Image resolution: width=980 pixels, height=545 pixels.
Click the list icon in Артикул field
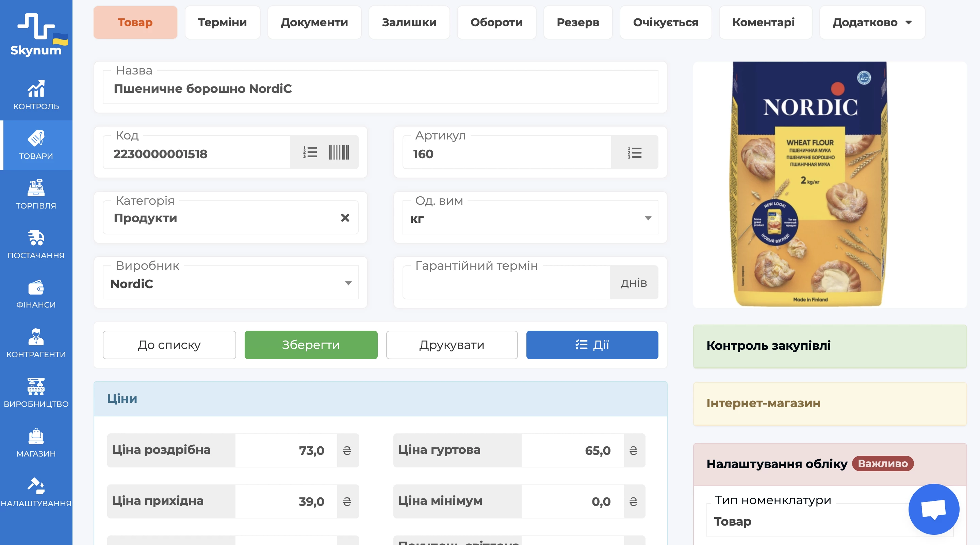(x=635, y=152)
